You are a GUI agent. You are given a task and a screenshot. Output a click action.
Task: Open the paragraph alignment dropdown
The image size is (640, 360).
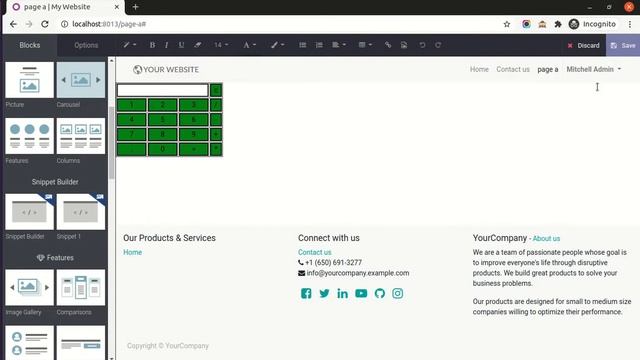pyautogui.click(x=339, y=45)
